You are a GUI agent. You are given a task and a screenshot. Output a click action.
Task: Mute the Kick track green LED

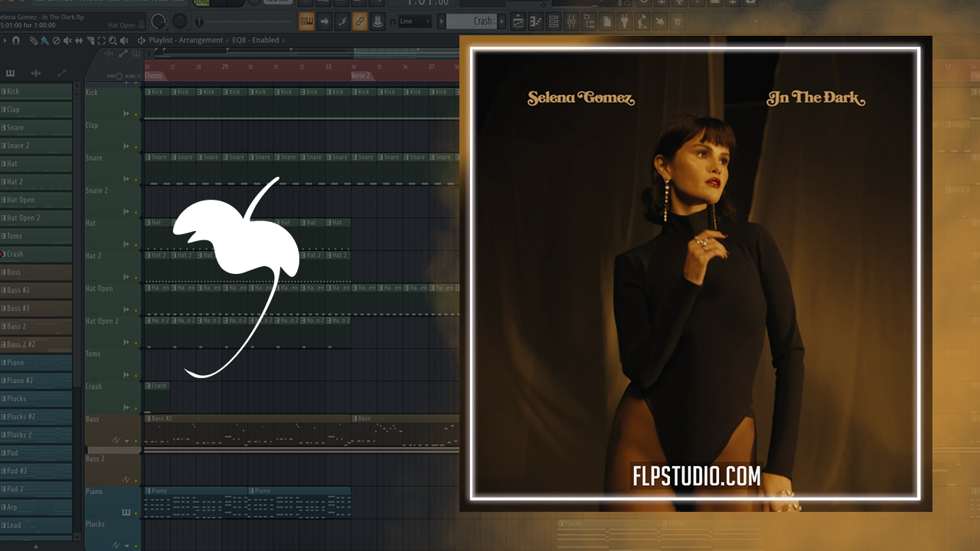click(136, 115)
